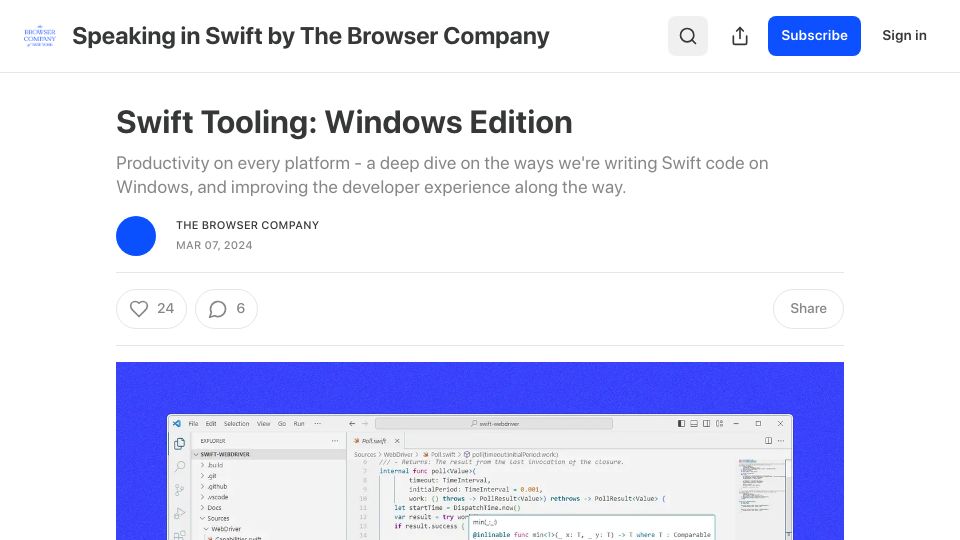Viewport: 960px width, 540px height.
Task: Like the post with heart button
Action: pos(151,309)
